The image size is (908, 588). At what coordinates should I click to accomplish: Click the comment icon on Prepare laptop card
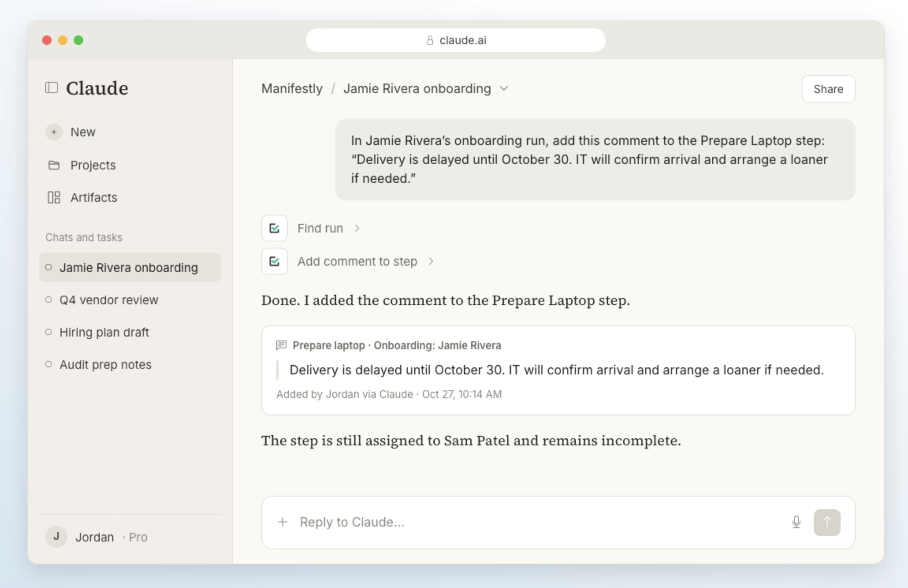pos(281,345)
